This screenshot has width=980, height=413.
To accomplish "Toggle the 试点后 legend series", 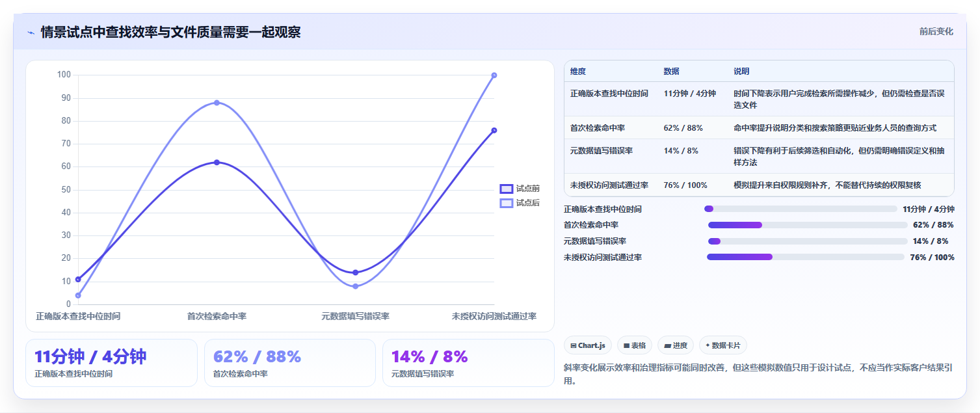I will pos(520,203).
